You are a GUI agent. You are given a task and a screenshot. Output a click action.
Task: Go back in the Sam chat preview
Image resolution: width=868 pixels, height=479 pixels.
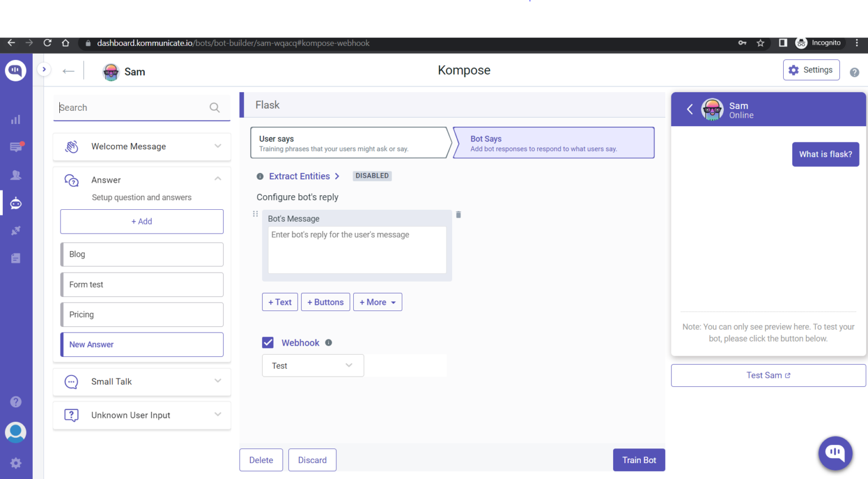pyautogui.click(x=689, y=109)
